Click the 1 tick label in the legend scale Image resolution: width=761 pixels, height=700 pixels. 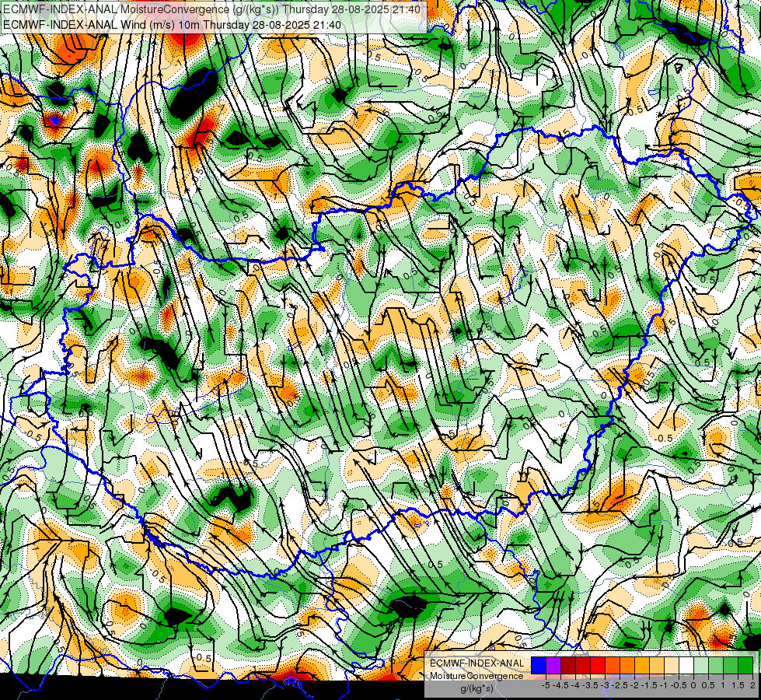723,685
